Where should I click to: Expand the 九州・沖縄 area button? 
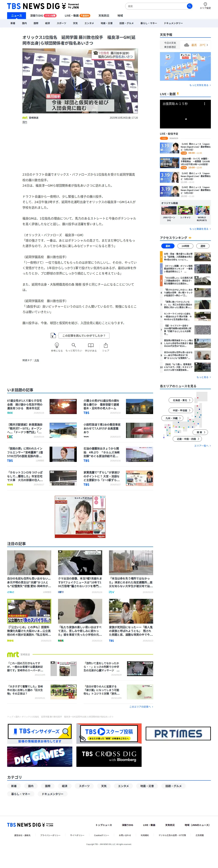click(x=173, y=418)
